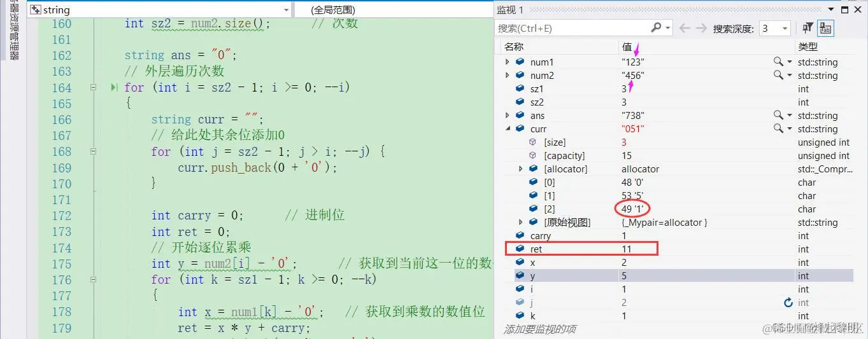Click the property icon beside [capacity]

coord(534,155)
